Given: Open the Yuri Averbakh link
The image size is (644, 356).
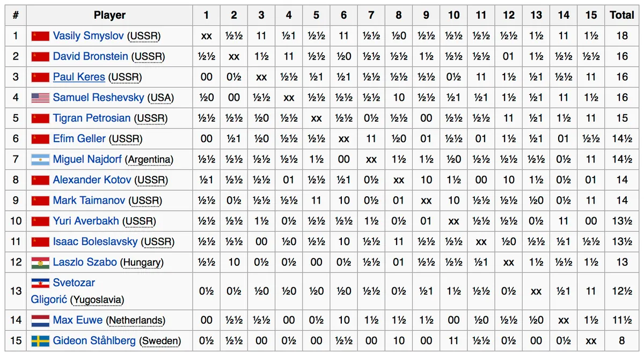Looking at the screenshot, I should tap(86, 221).
